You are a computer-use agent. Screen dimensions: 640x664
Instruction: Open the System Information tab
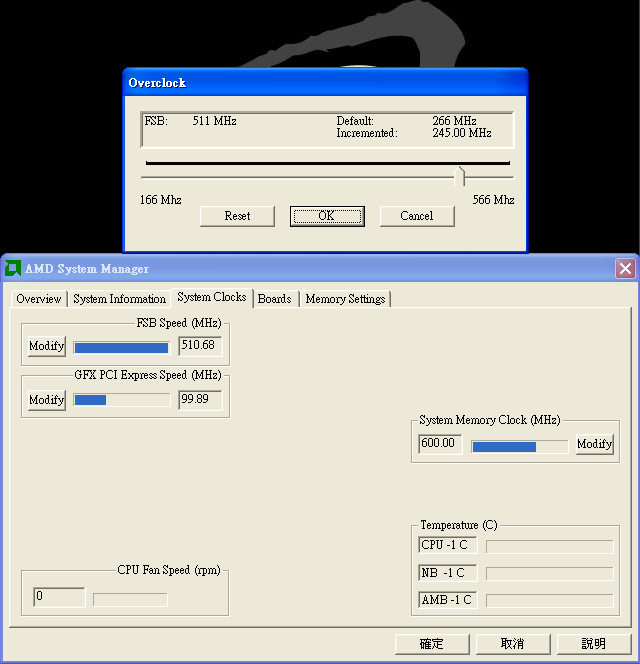coord(119,299)
